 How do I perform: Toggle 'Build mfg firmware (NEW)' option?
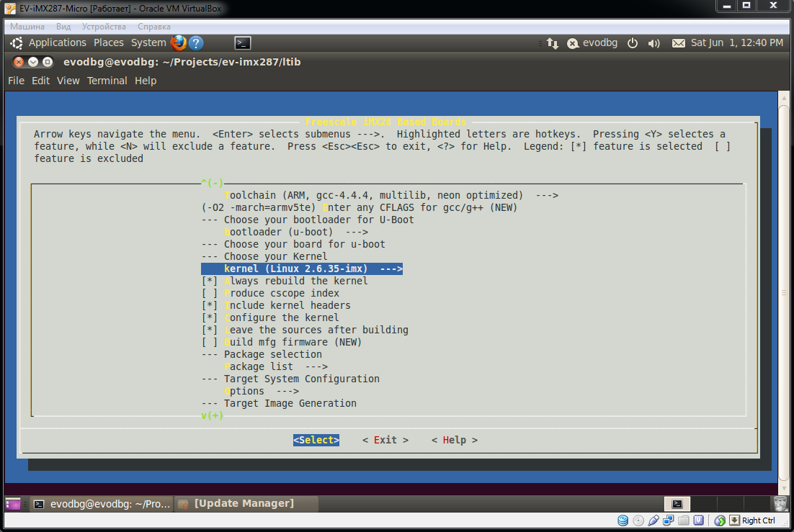click(x=210, y=342)
